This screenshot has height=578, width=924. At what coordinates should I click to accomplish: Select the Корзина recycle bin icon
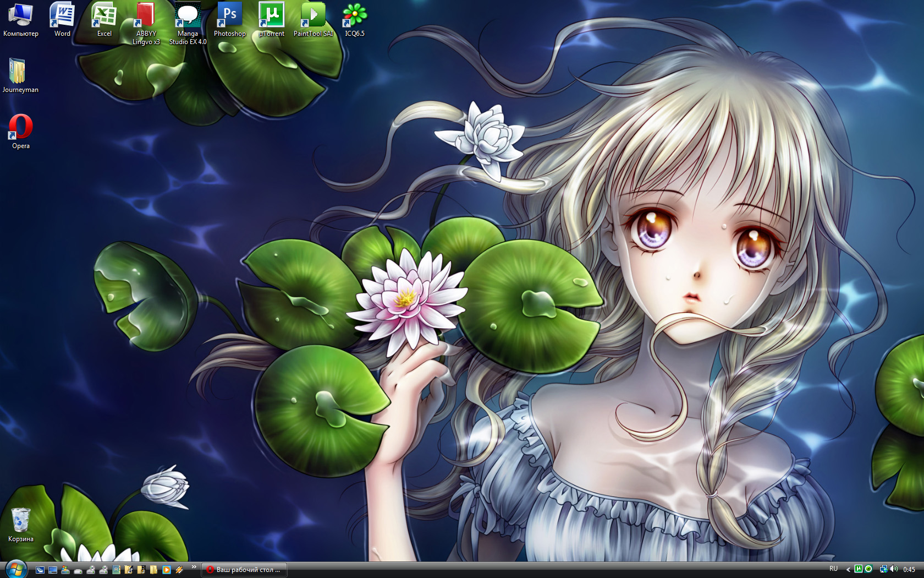click(x=20, y=525)
